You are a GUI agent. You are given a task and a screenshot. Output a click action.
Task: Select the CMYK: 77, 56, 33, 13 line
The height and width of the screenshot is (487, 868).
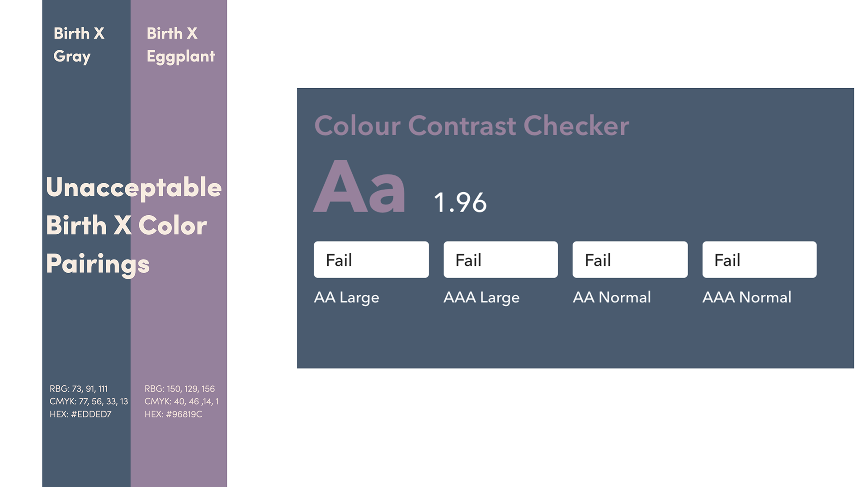point(89,402)
